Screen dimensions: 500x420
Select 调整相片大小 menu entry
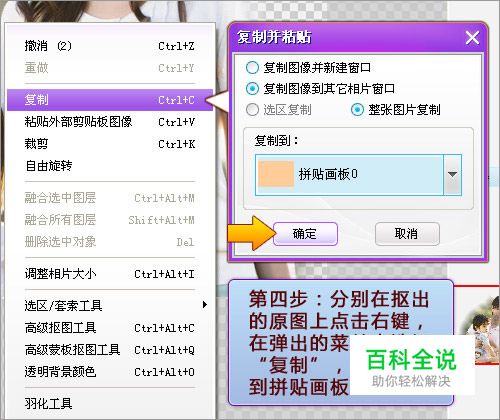click(110, 274)
